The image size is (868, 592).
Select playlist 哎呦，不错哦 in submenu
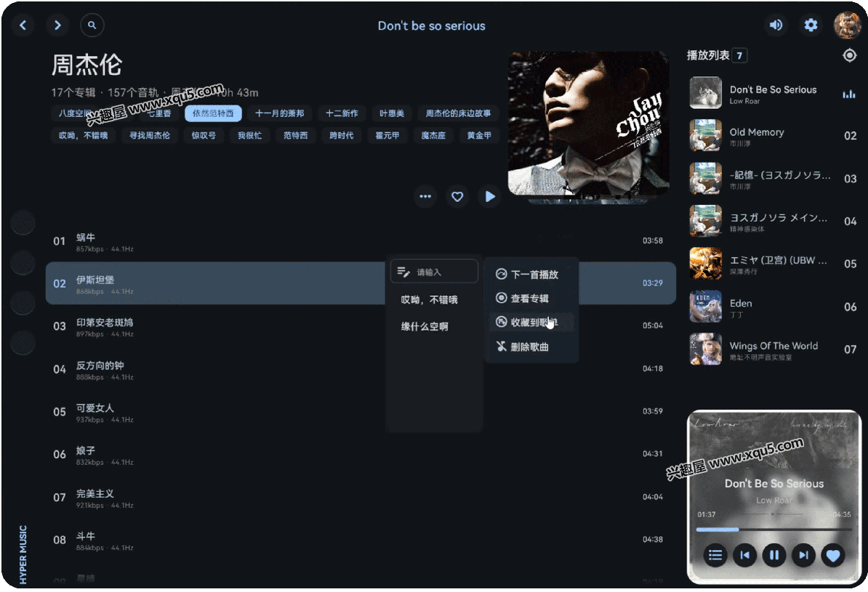click(430, 300)
